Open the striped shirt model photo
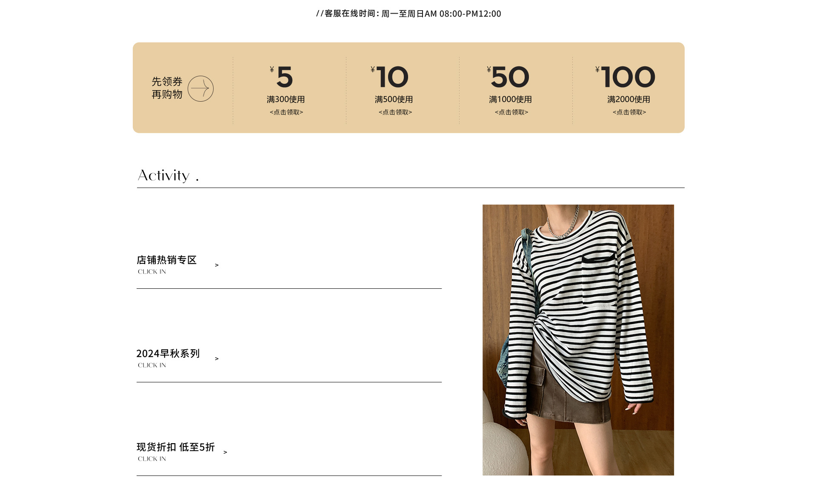 point(578,340)
